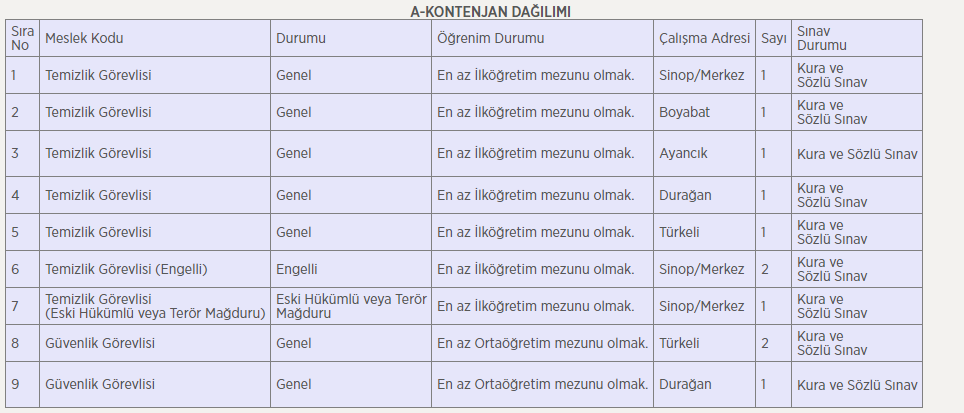Select the Eski Hükümlü veya Terör Mağduru status cell
This screenshot has width=964, height=413.
click(350, 306)
